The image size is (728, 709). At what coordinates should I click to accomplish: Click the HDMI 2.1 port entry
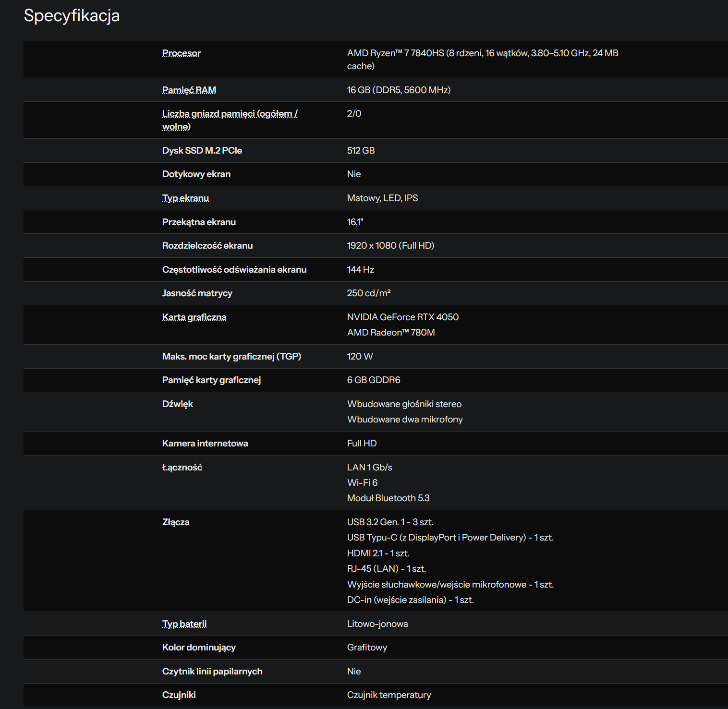(x=378, y=553)
